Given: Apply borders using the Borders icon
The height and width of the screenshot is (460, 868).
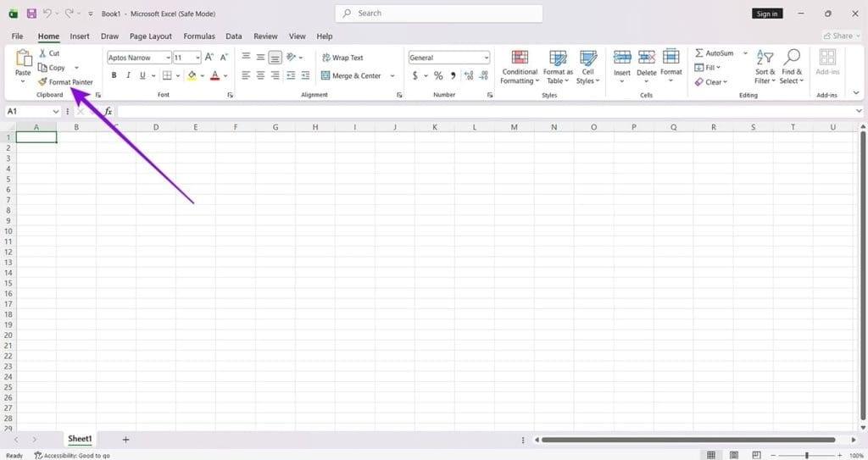Looking at the screenshot, I should (x=167, y=75).
